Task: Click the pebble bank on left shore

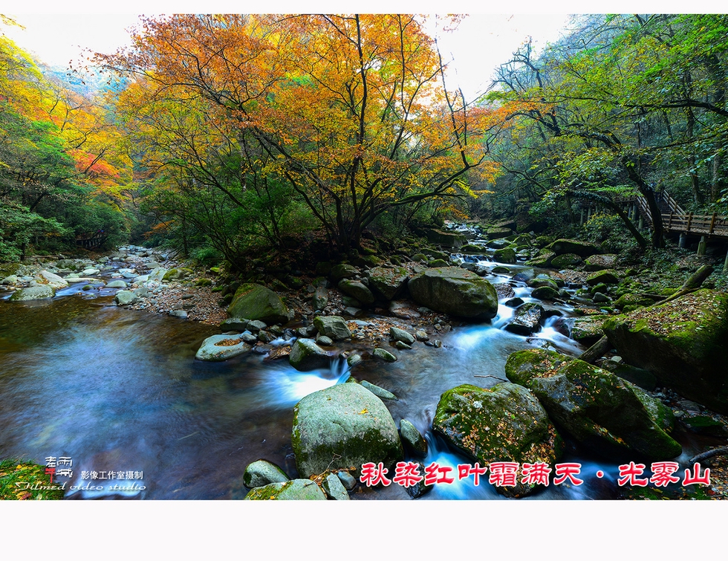Action: 178,299
